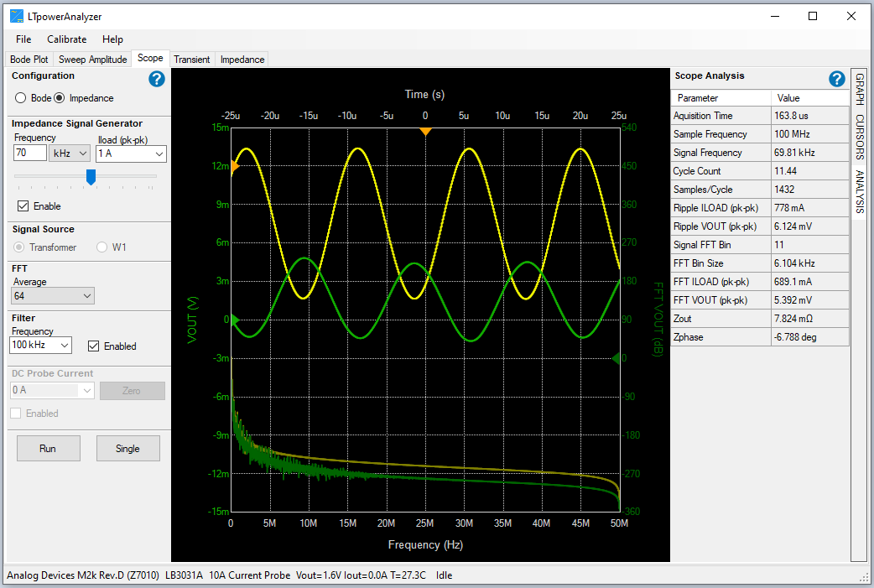Click the Frequency input field showing 70
This screenshot has height=588, width=874.
29,154
